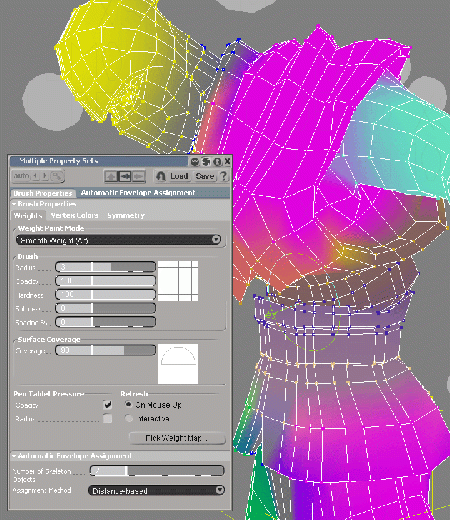Adjust the brush Softness slider
The height and width of the screenshot is (520, 450).
click(x=105, y=308)
